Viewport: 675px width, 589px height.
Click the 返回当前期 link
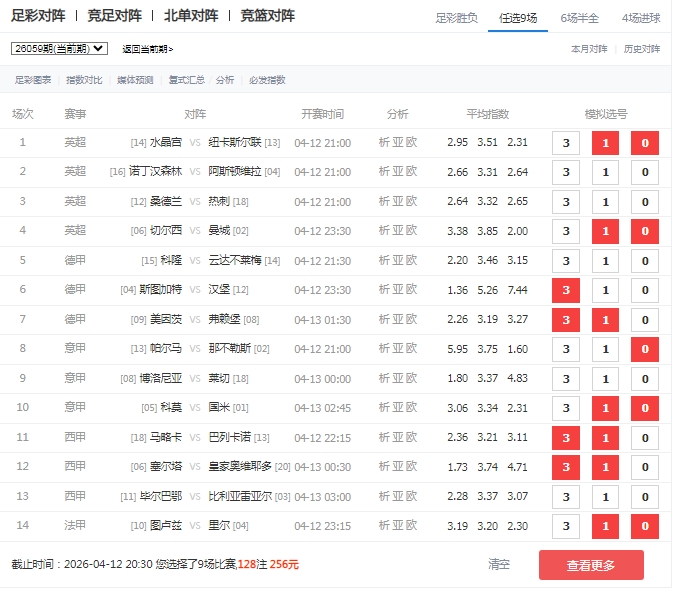[147, 49]
